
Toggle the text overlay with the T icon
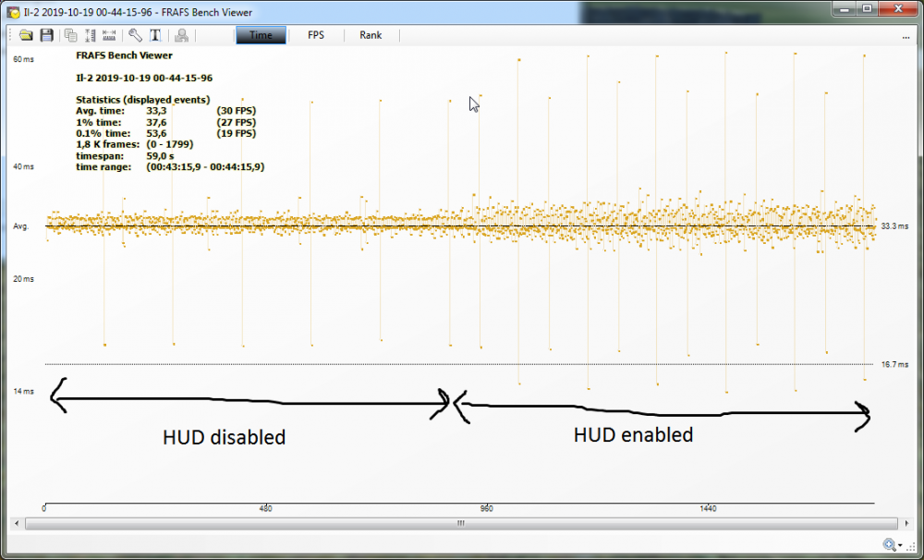(x=155, y=35)
